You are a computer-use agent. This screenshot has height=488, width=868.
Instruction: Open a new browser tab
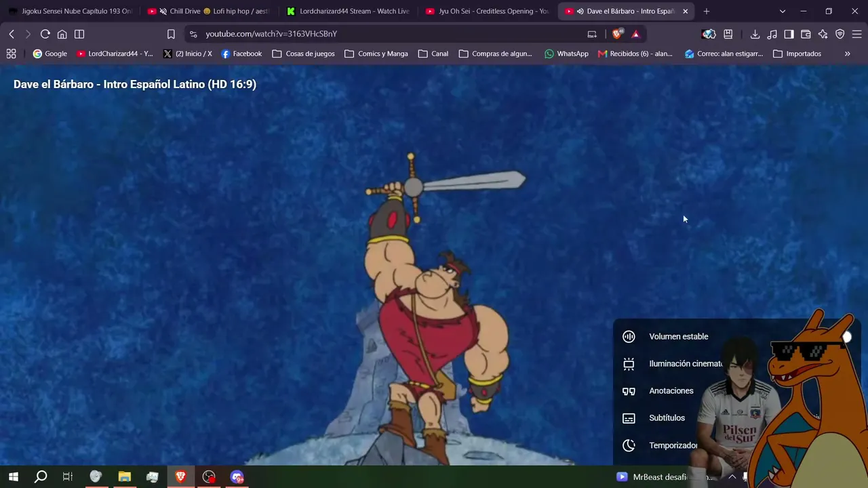click(x=706, y=12)
